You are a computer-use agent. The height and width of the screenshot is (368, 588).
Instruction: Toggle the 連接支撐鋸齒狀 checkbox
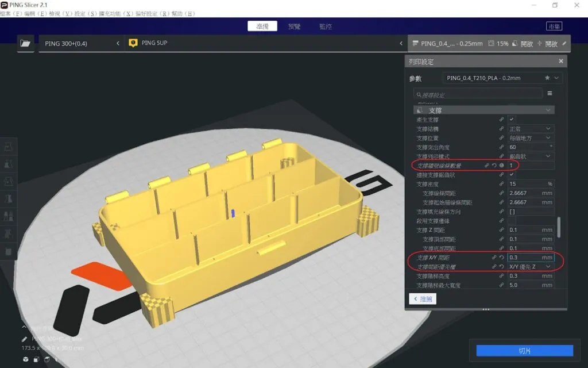(x=512, y=175)
